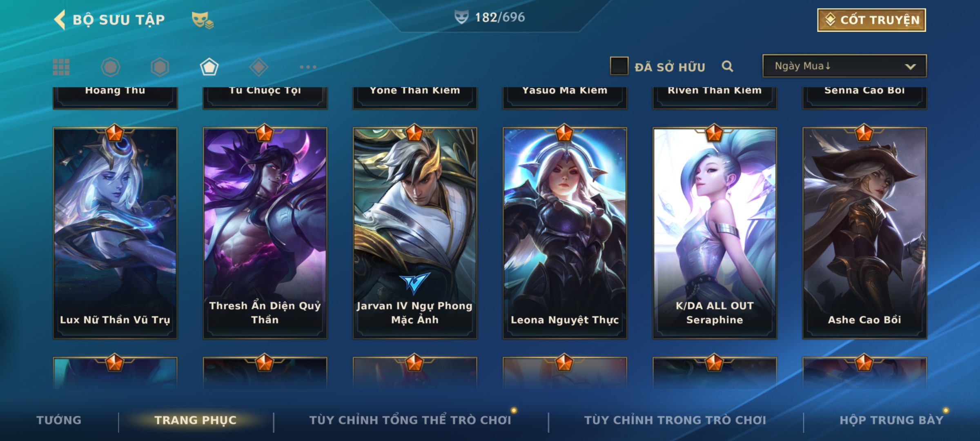Select the K/DA ALL OUT Seraphine skin
The width and height of the screenshot is (980, 441).
click(715, 233)
